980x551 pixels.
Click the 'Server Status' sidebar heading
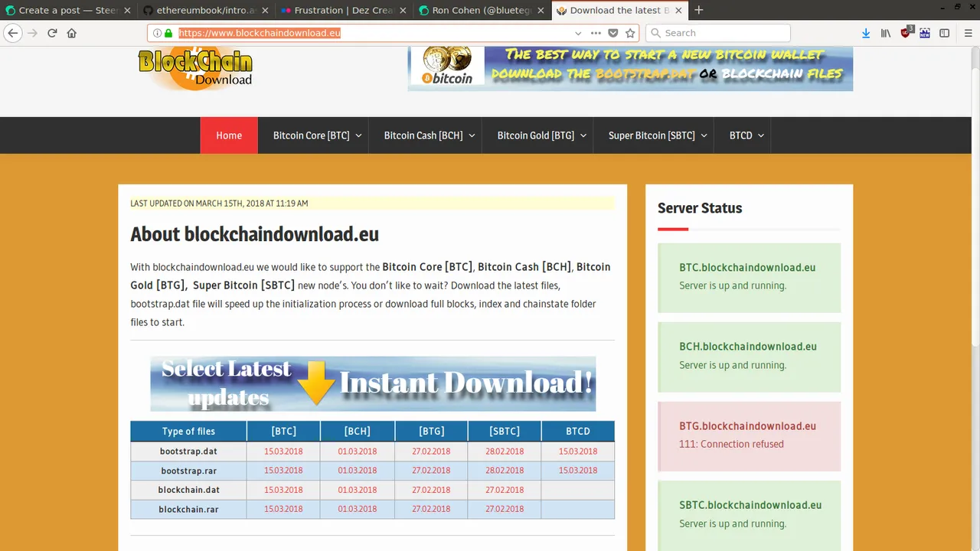click(700, 208)
